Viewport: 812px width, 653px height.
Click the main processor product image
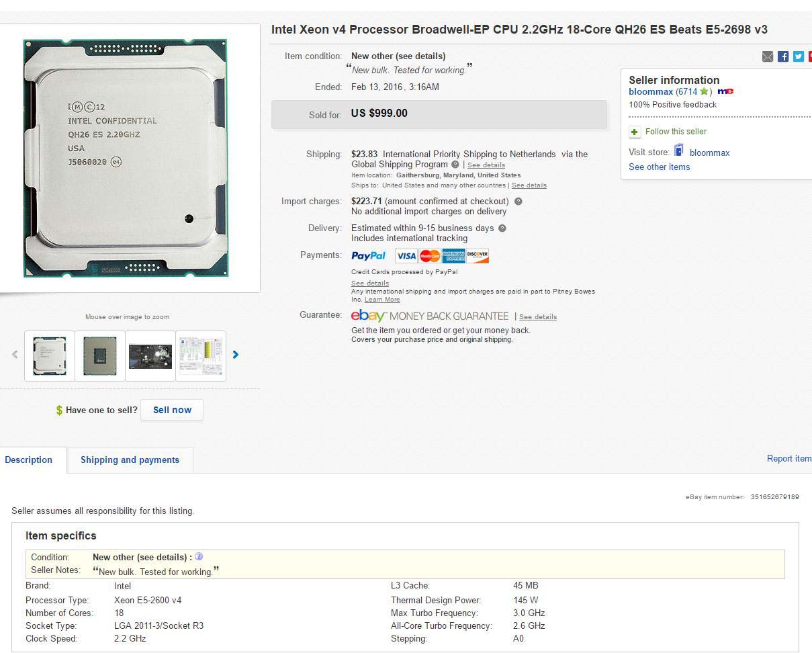pyautogui.click(x=126, y=158)
